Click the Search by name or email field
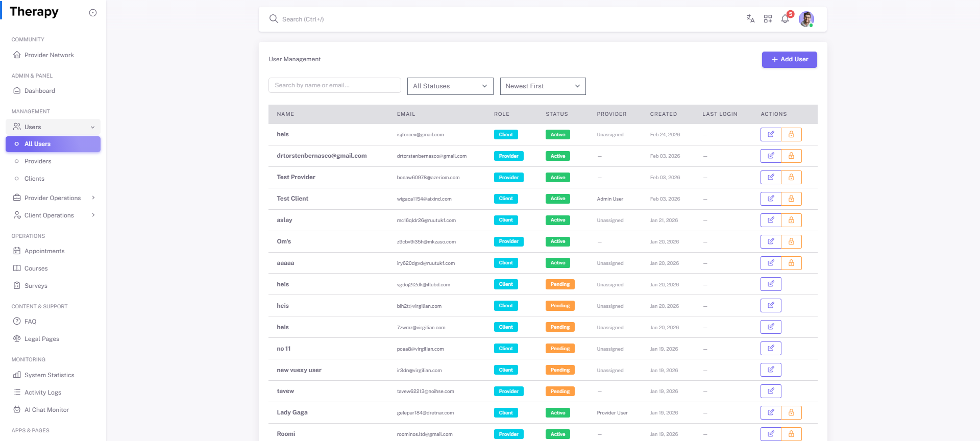980x441 pixels. (x=335, y=85)
